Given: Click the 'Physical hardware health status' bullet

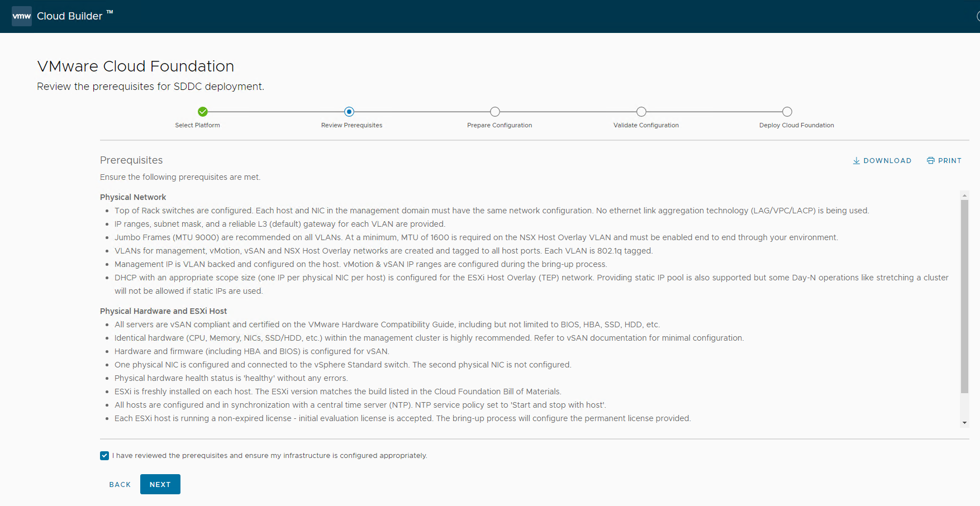Looking at the screenshot, I should [x=231, y=378].
